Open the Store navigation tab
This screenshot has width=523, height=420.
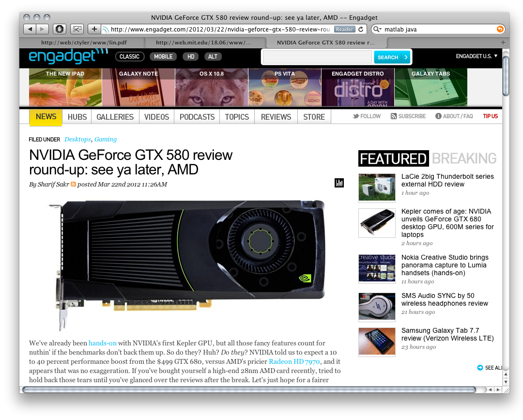(314, 117)
